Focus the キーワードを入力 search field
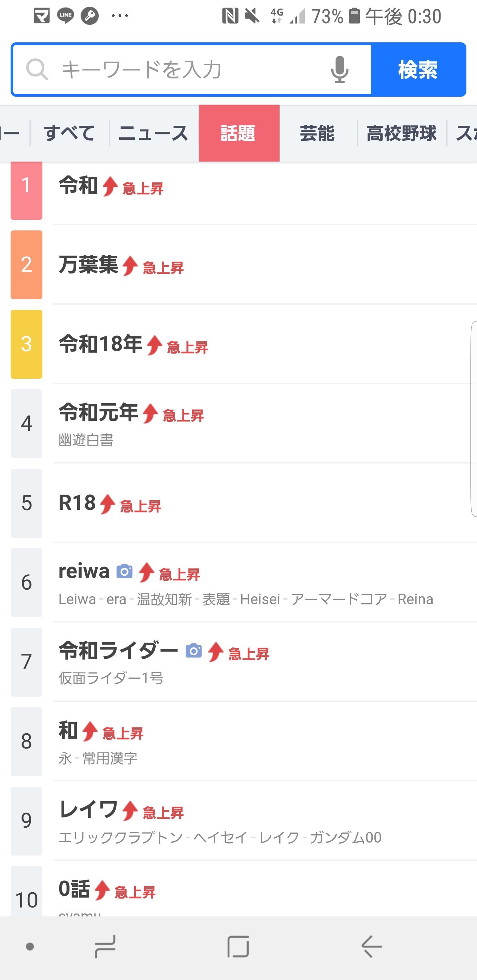 click(190, 69)
